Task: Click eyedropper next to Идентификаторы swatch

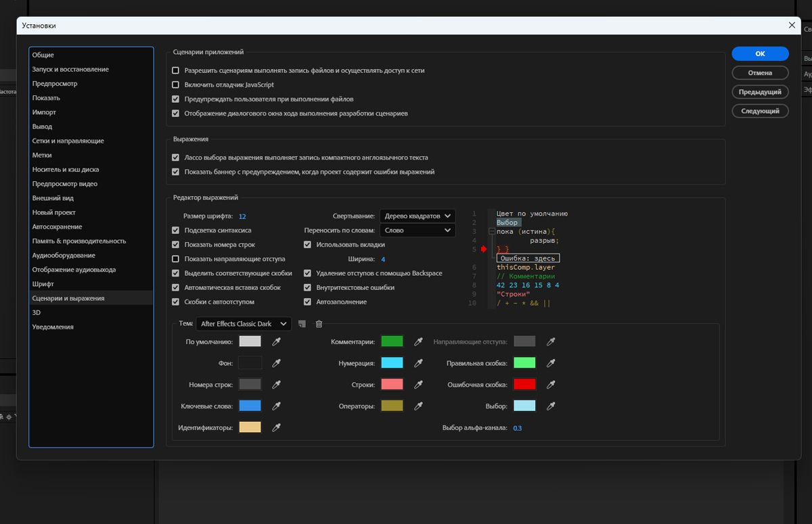Action: tap(276, 427)
